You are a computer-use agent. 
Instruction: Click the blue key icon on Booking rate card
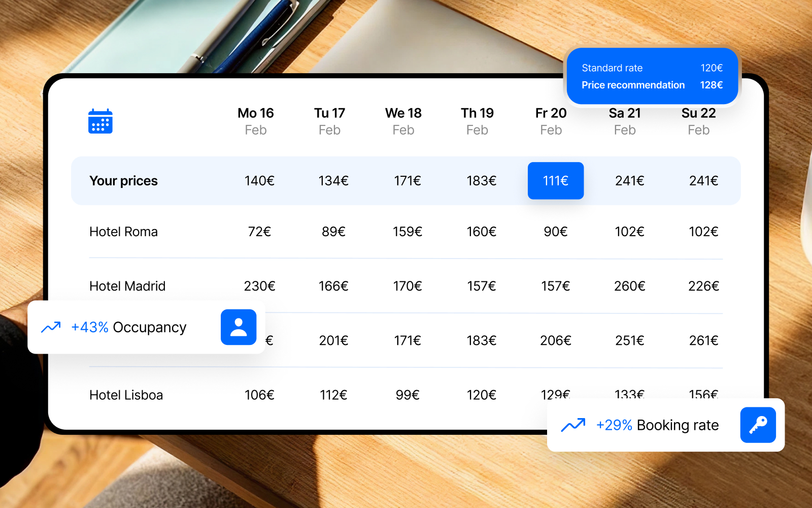coord(758,425)
